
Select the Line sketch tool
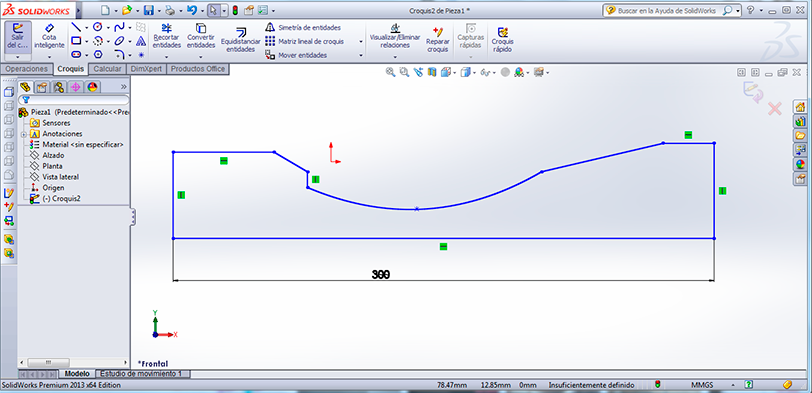76,27
